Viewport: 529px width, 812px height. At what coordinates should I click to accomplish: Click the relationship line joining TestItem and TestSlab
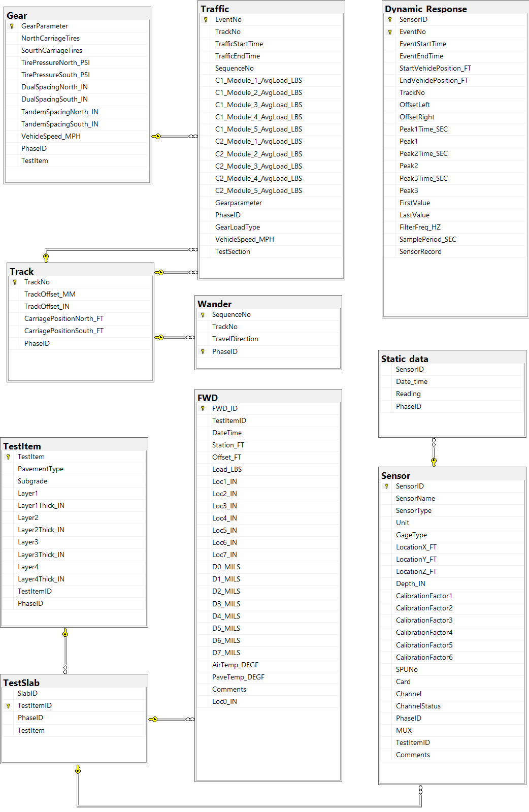[65, 651]
